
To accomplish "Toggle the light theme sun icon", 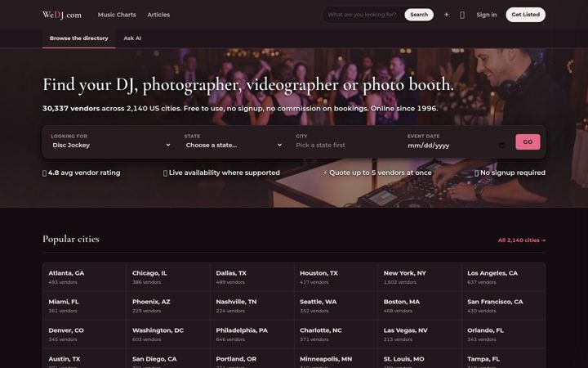I will 446,15.
